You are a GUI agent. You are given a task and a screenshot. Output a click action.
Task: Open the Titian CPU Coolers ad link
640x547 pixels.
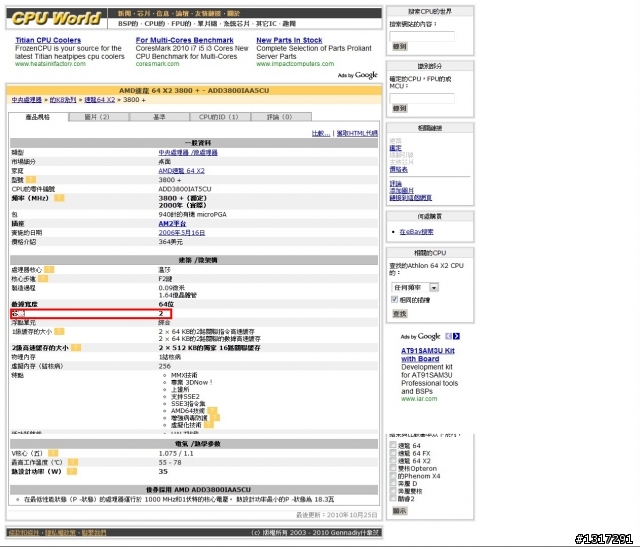[48, 40]
